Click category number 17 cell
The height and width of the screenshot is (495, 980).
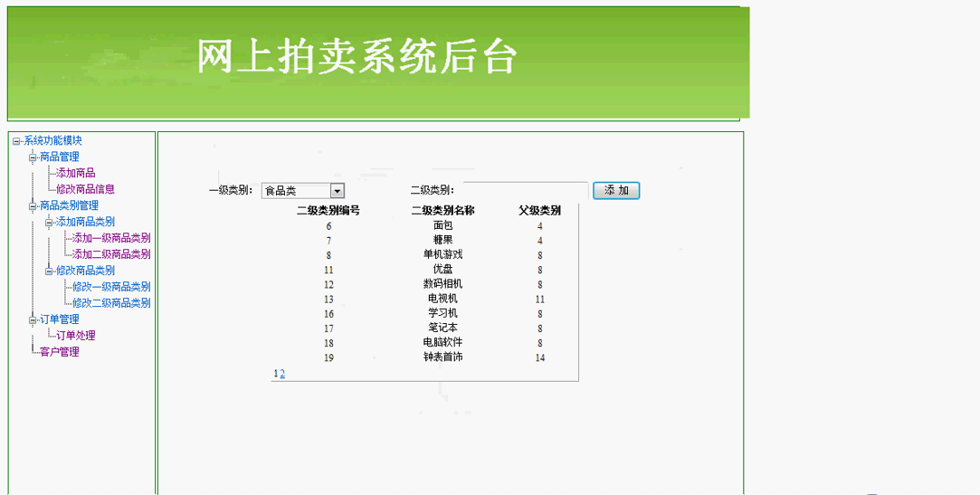[328, 328]
